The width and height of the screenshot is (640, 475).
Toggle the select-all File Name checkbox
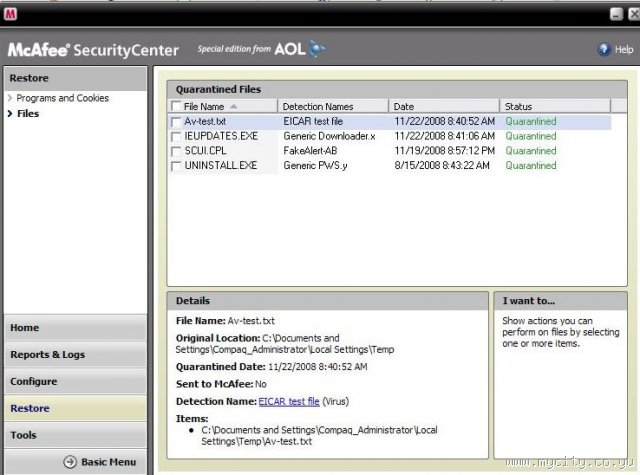(176, 106)
